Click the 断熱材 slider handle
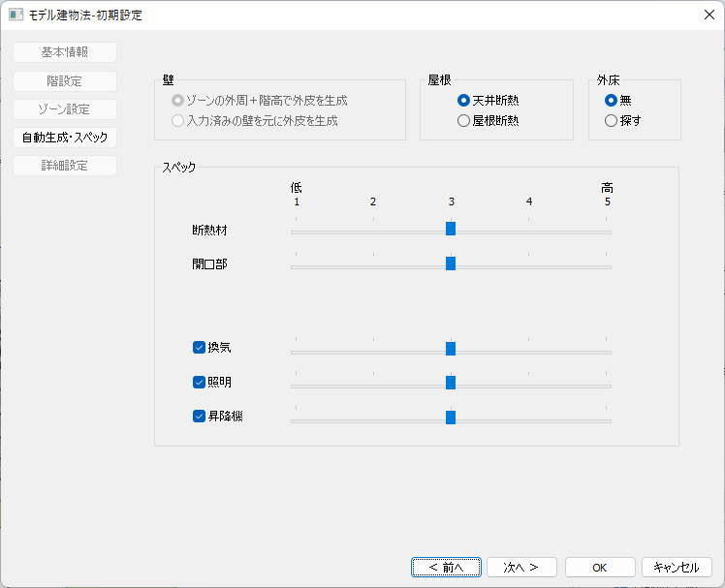Image resolution: width=725 pixels, height=588 pixels. pos(451,229)
